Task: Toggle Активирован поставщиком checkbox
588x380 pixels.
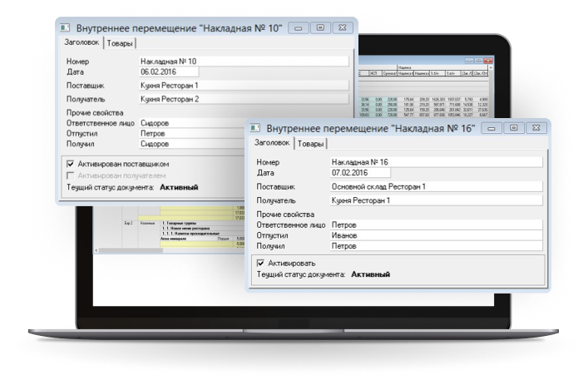Action: click(71, 164)
